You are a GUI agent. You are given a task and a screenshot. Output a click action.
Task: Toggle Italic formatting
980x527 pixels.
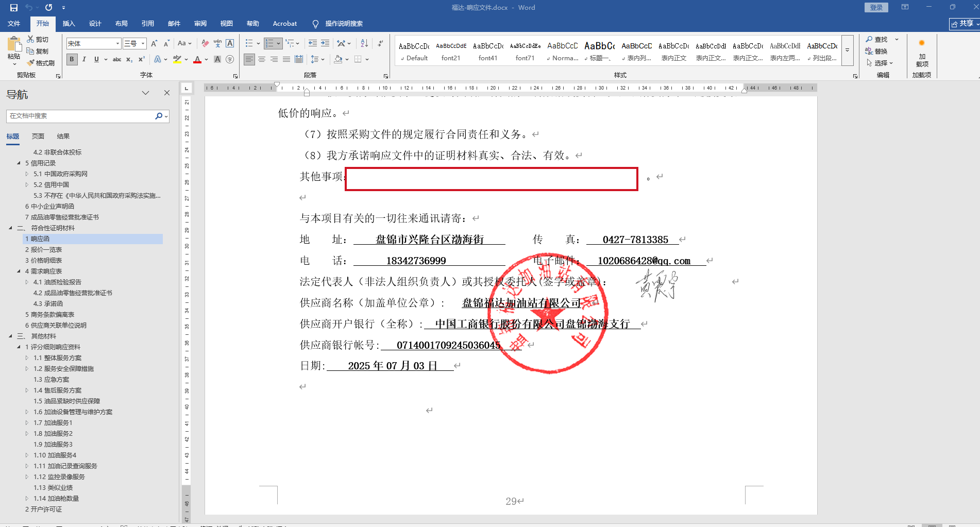pyautogui.click(x=84, y=59)
